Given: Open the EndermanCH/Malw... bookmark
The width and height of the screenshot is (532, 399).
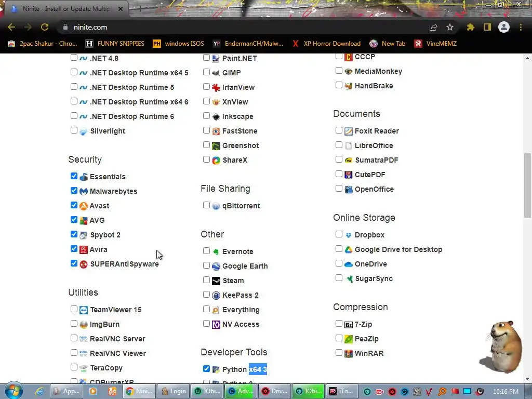Looking at the screenshot, I should point(248,44).
